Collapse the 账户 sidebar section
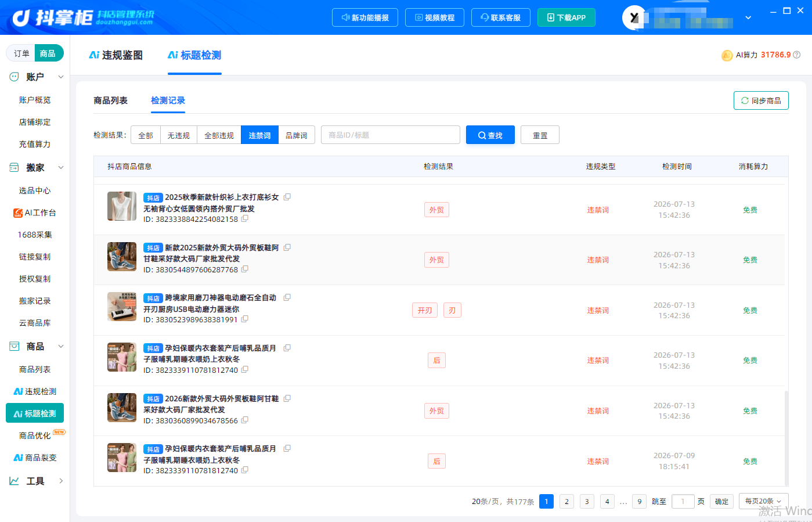Viewport: 812px width, 522px height. pyautogui.click(x=61, y=77)
